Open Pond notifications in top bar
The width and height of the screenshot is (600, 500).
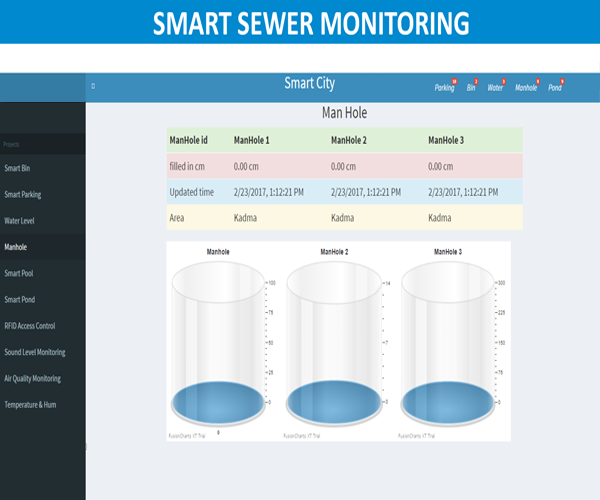[554, 88]
